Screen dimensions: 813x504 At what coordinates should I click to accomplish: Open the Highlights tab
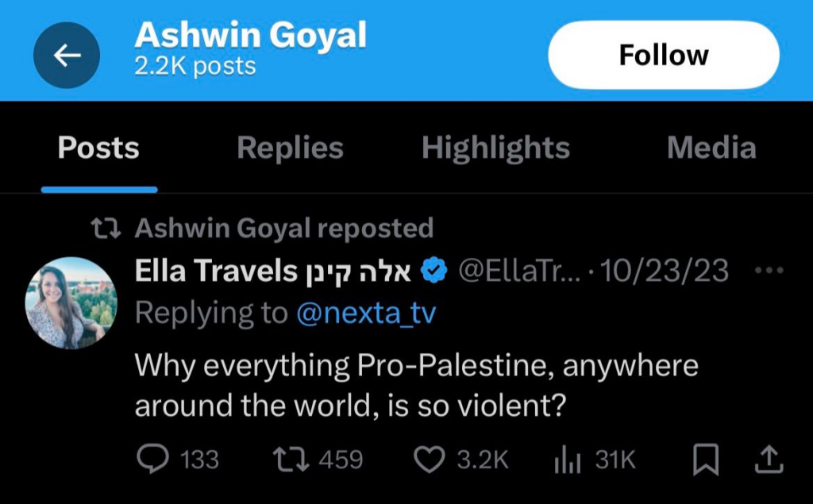496,148
